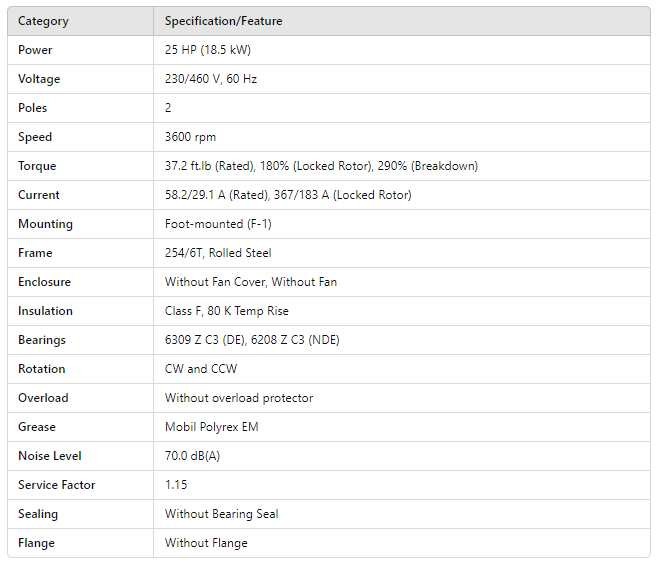The height and width of the screenshot is (564, 657).
Task: Select the Torque row label
Action: point(37,166)
